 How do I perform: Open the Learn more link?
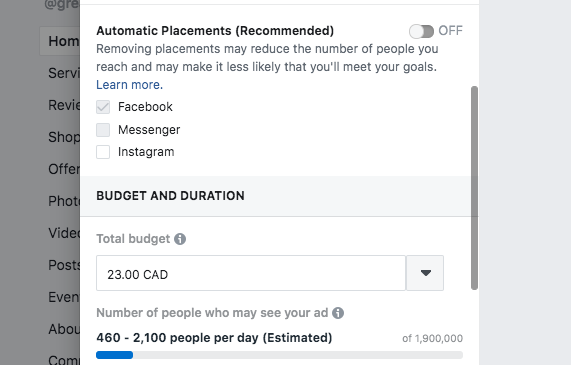pos(130,85)
